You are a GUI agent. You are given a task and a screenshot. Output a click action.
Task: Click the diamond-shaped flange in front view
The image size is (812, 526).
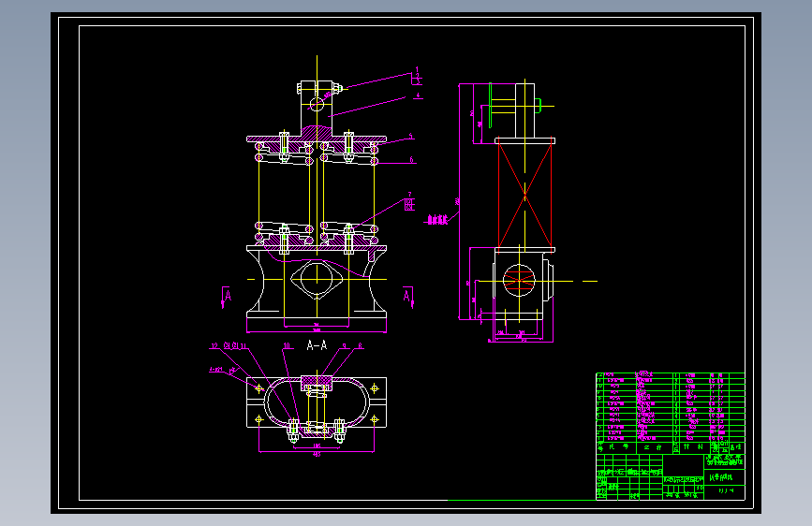click(317, 279)
